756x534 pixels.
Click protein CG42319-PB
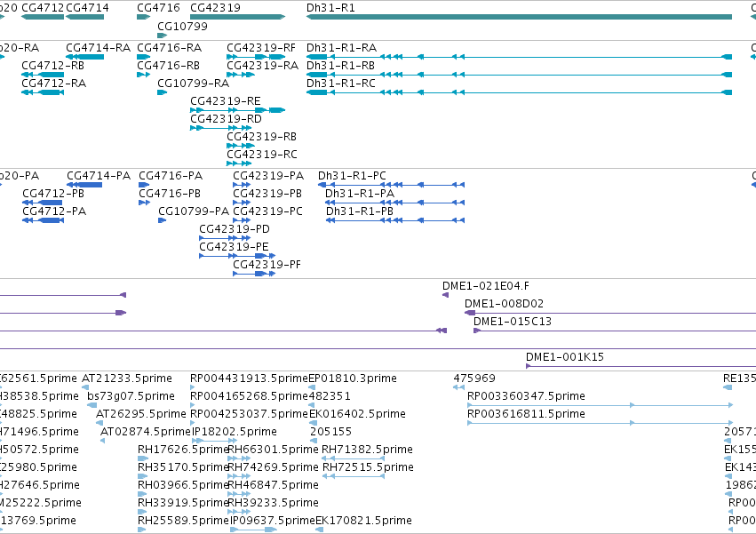click(242, 203)
